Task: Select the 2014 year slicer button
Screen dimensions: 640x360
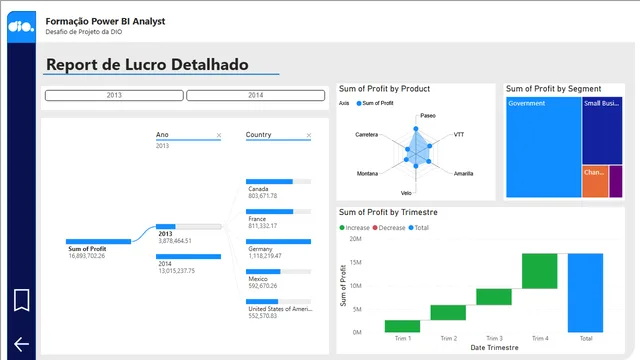Action: [256, 95]
